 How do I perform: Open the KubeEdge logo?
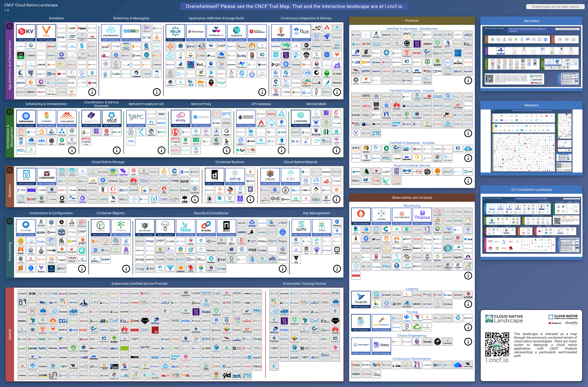click(x=26, y=228)
